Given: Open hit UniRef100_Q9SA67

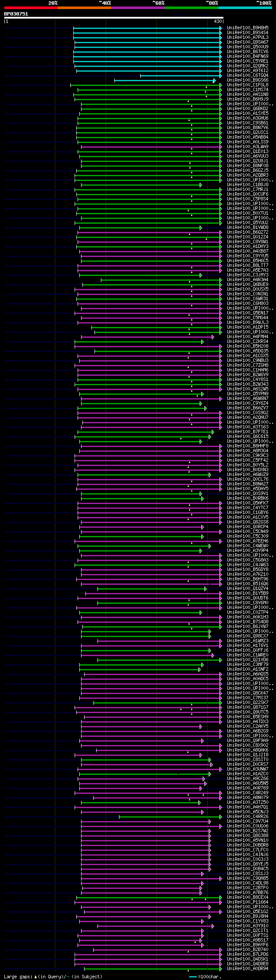Looking at the screenshot, I should coord(248,42).
